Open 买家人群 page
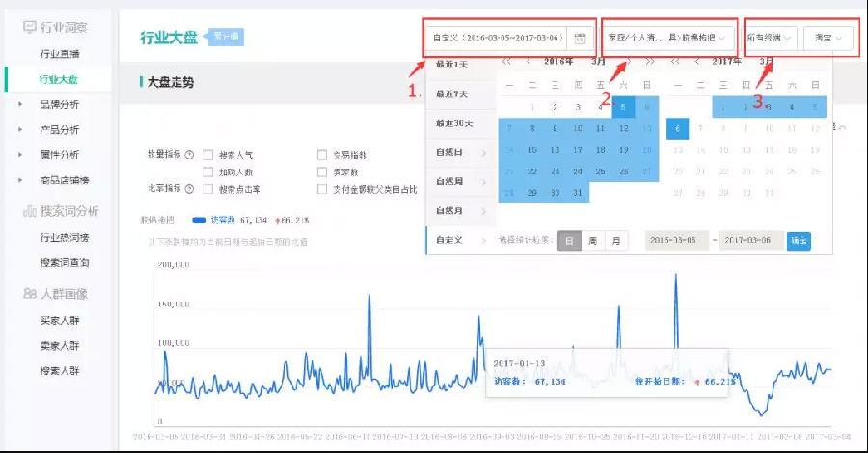The image size is (868, 453). [60, 321]
